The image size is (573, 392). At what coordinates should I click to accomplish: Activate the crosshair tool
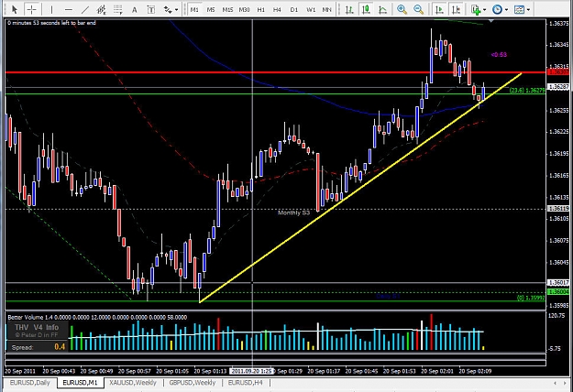point(32,9)
